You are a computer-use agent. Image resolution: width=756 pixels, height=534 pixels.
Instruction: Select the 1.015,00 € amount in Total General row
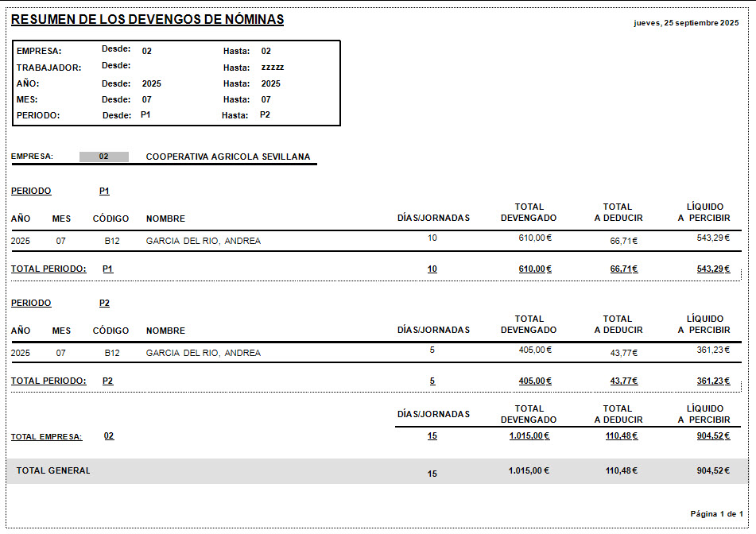tap(529, 470)
